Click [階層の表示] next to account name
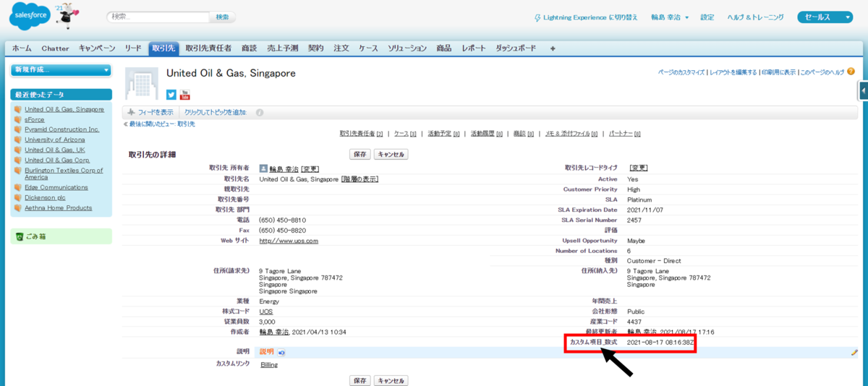The image size is (868, 386). click(359, 179)
